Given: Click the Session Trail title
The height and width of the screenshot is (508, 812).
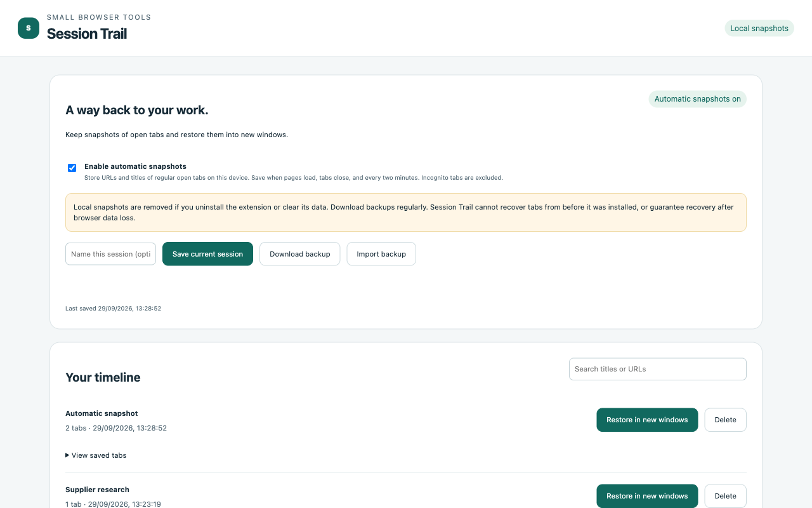Looking at the screenshot, I should click(87, 34).
